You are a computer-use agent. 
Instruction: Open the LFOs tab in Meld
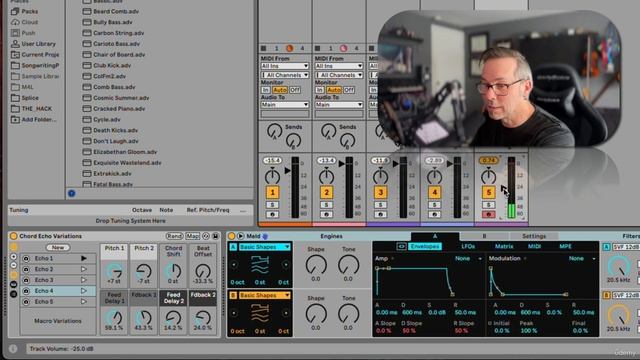point(468,247)
